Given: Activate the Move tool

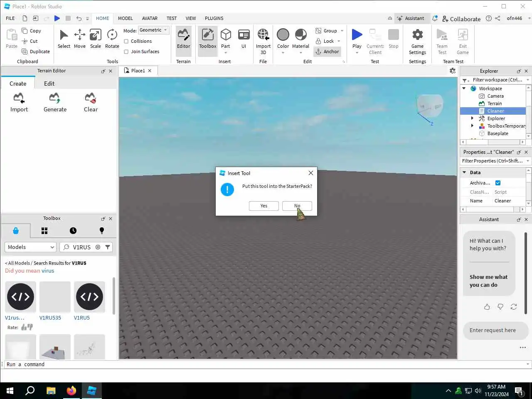Looking at the screenshot, I should point(79,39).
